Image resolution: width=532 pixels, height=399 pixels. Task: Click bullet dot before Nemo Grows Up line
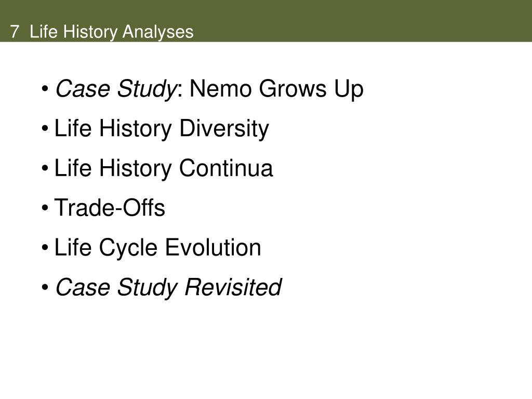(x=45, y=89)
